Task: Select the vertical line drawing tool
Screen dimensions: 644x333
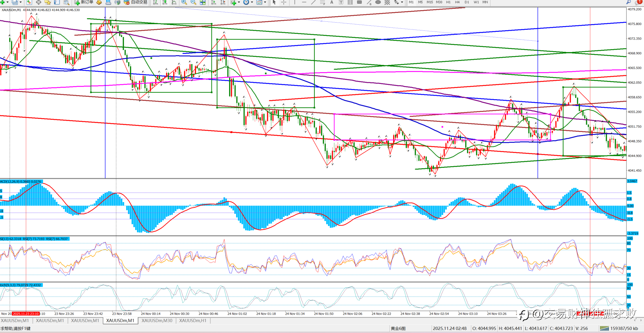Action: (295, 2)
